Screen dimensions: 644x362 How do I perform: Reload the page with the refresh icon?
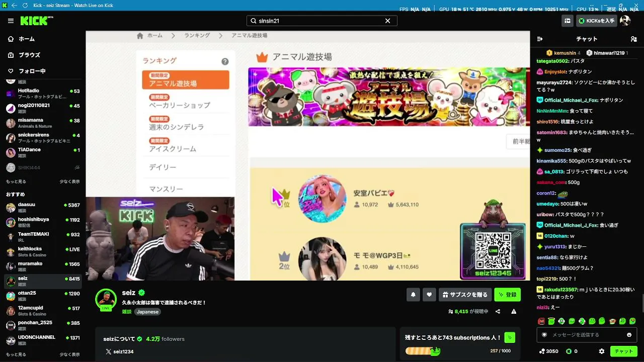point(25,6)
